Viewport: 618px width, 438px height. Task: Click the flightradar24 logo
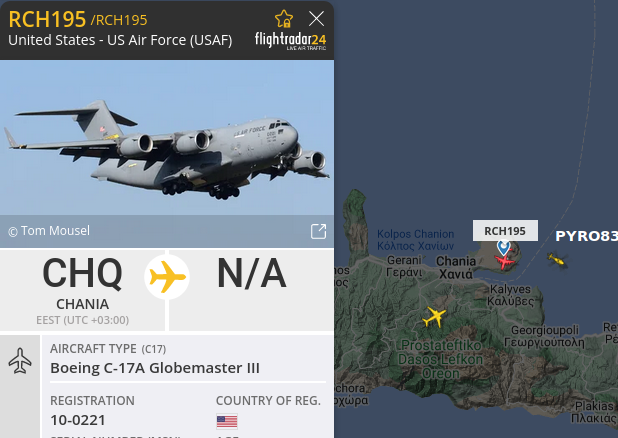290,41
